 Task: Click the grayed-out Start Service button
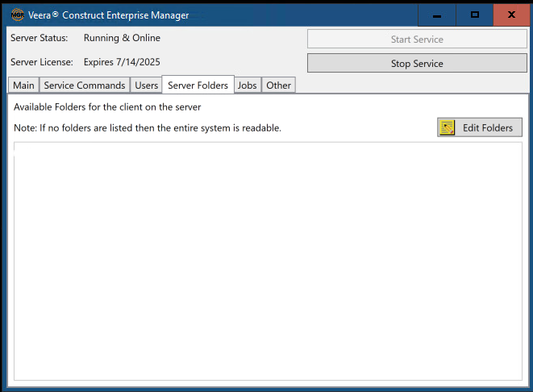417,39
